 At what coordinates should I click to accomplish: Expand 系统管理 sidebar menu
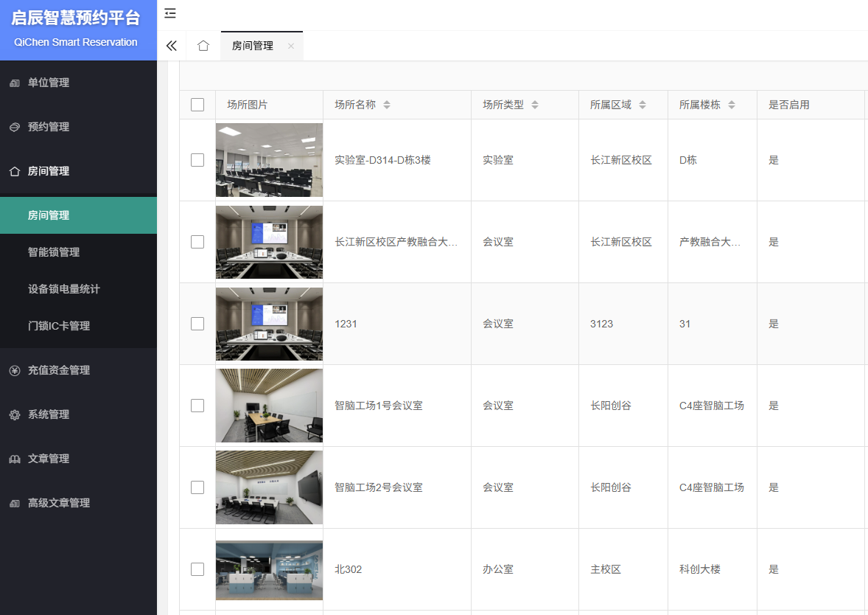(x=49, y=414)
